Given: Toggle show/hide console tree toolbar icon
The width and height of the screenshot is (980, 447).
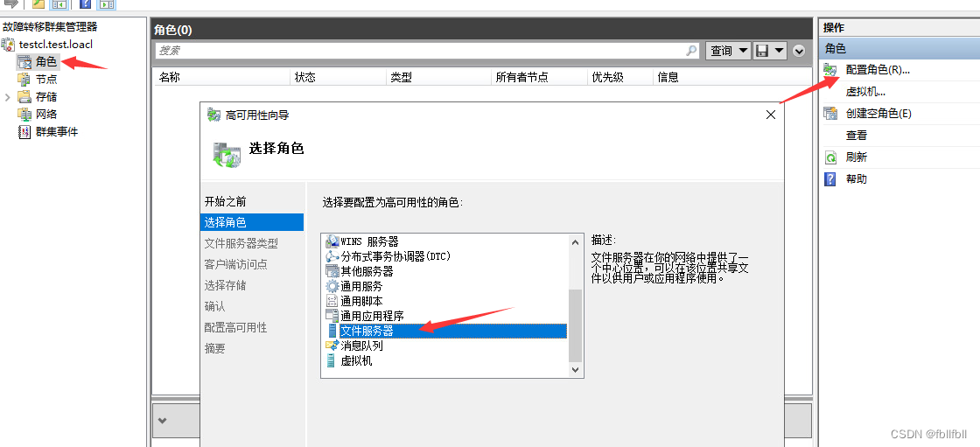Looking at the screenshot, I should pos(60,3).
